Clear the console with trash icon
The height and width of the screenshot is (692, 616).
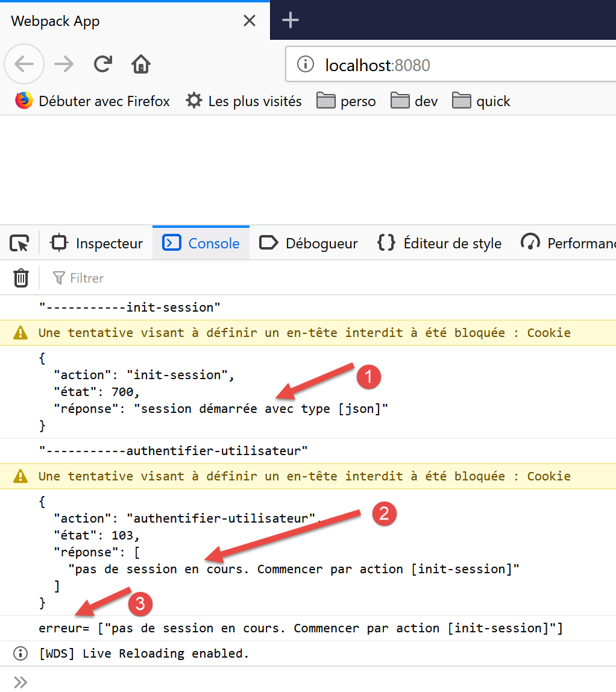pyautogui.click(x=21, y=278)
